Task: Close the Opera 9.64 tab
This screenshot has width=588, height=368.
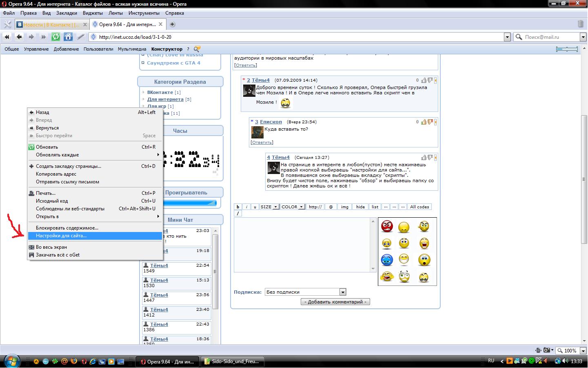Action: 161,24
